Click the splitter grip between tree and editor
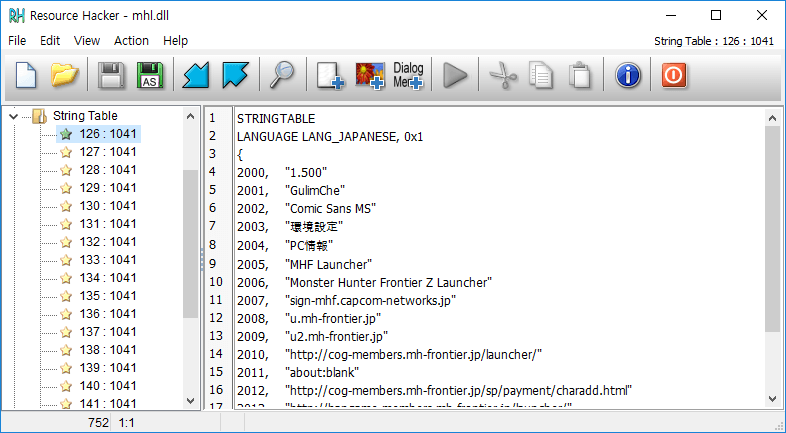 click(202, 259)
